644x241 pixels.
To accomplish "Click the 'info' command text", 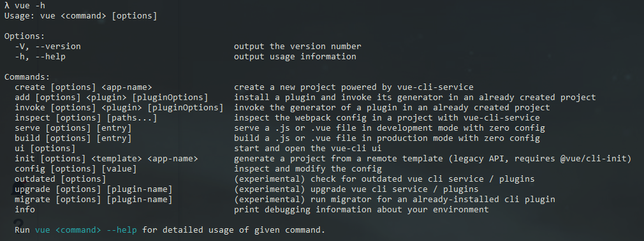I will [25, 210].
